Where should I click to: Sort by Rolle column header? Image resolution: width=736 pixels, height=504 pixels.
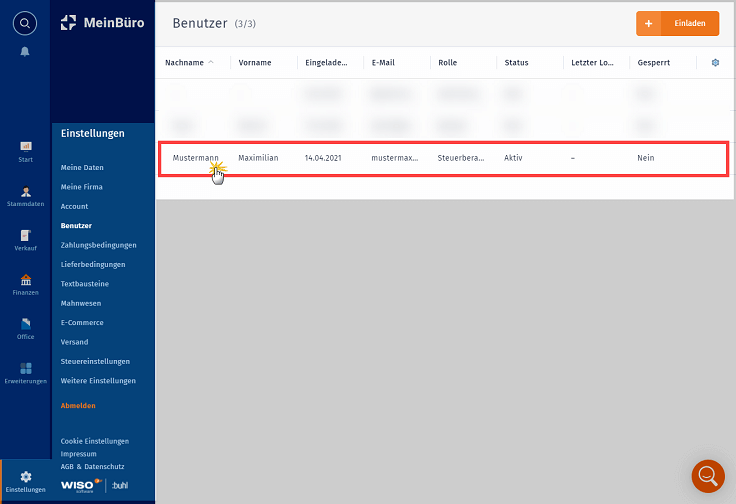(447, 62)
